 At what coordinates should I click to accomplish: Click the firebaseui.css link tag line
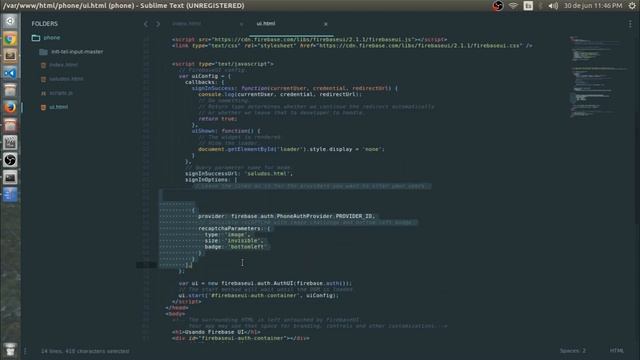(x=352, y=46)
